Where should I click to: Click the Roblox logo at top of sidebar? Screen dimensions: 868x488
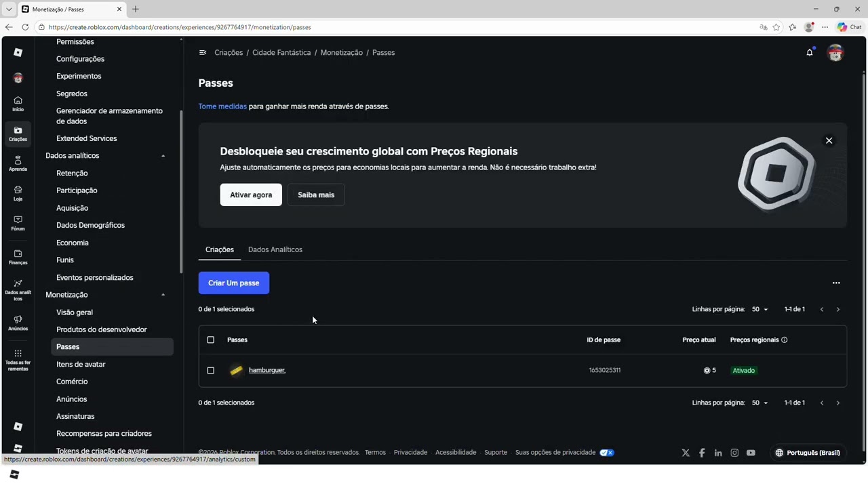click(18, 52)
